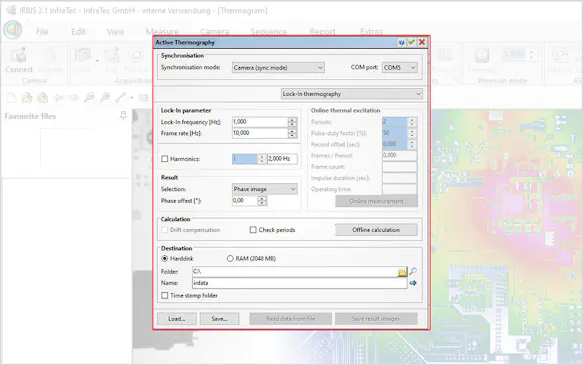
Task: Click the Name field containing irdata
Action: point(300,283)
